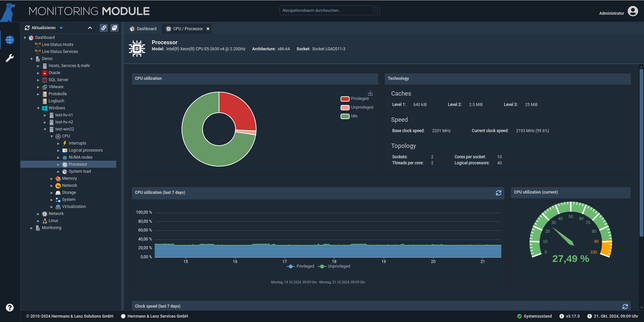
Task: Open the Aktualisieren dropdown arrow
Action: [x=61, y=28]
